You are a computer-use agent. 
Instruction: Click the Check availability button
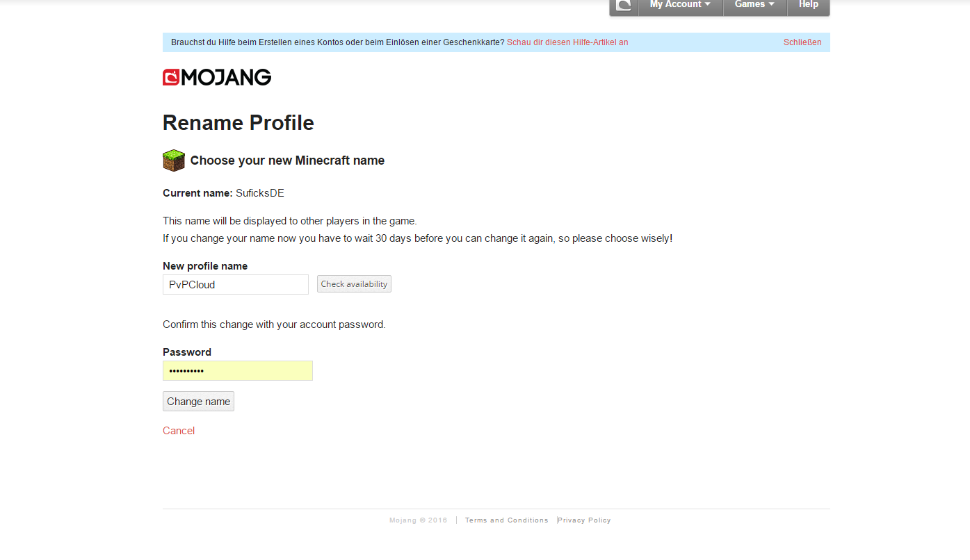tap(354, 284)
